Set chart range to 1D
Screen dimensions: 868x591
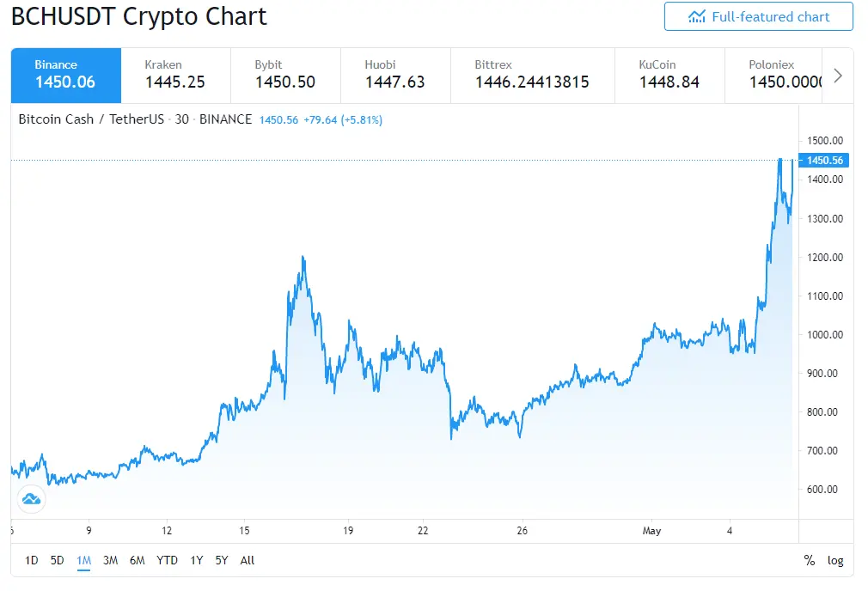(32, 561)
